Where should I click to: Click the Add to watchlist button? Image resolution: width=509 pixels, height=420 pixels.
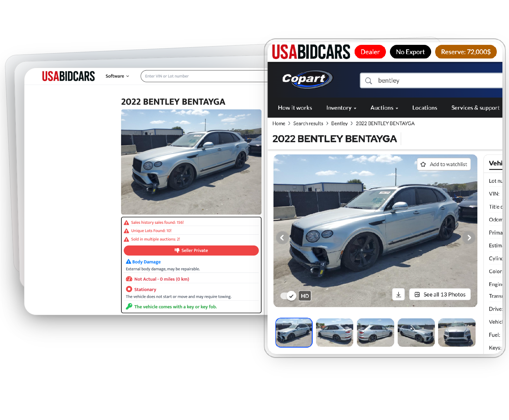point(444,164)
